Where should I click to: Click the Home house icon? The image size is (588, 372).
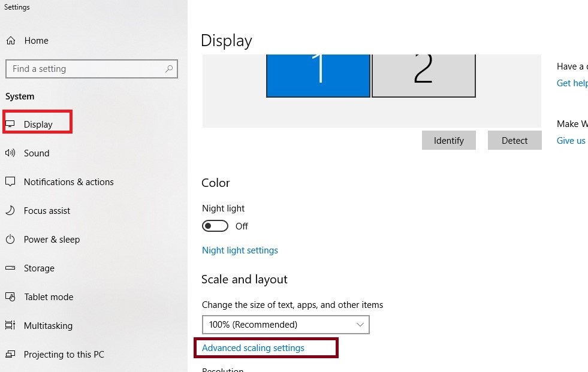[x=11, y=41]
